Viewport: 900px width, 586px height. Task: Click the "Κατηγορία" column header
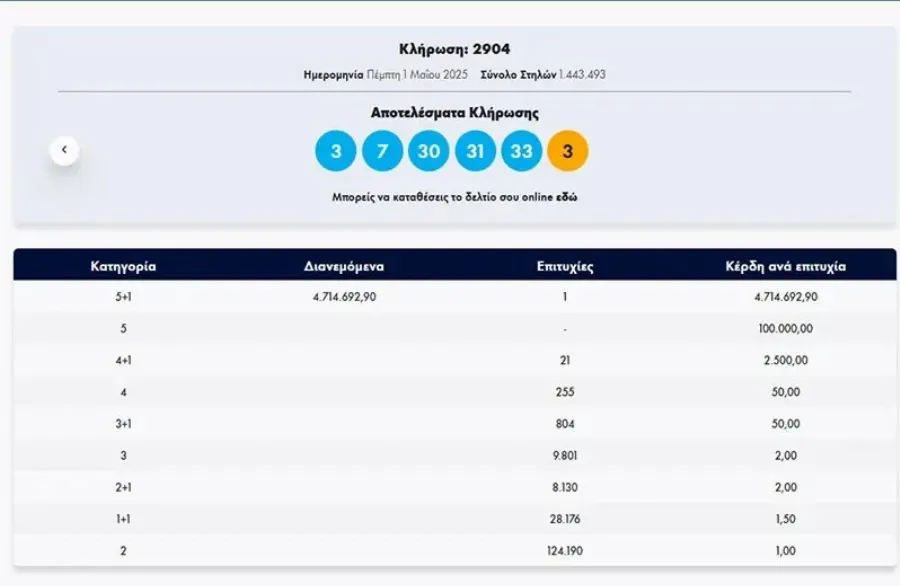pos(123,267)
